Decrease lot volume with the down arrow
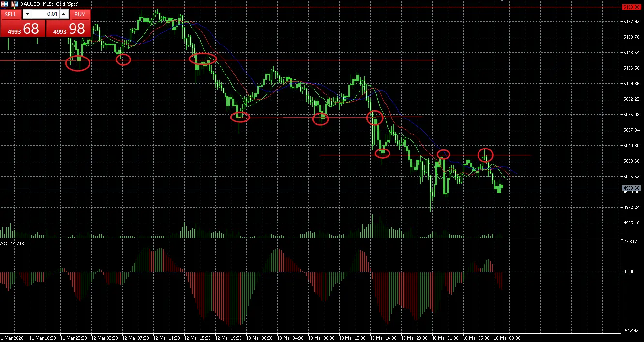This screenshot has width=644, height=342. (x=27, y=15)
